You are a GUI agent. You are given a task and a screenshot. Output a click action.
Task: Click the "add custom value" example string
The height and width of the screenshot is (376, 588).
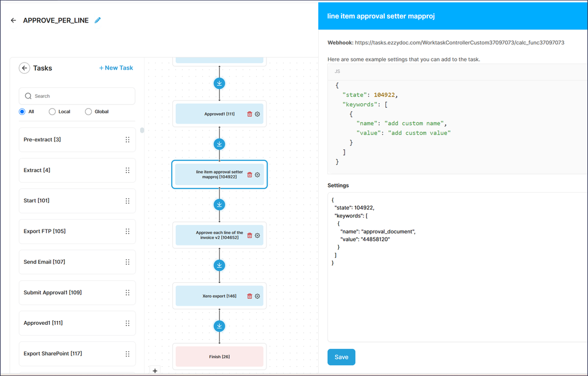(419, 133)
